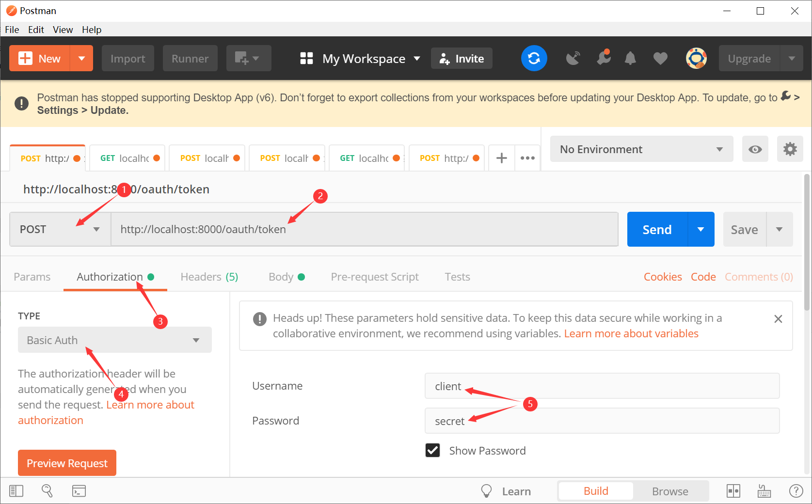This screenshot has height=504, width=812.
Task: Click the New button plus icon
Action: coord(25,59)
